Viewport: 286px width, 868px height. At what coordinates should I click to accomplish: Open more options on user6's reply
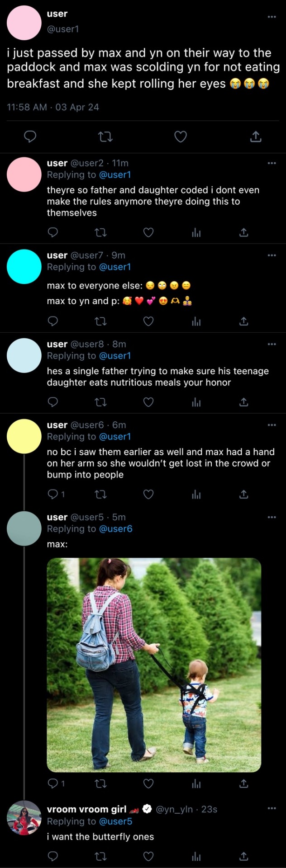(272, 425)
